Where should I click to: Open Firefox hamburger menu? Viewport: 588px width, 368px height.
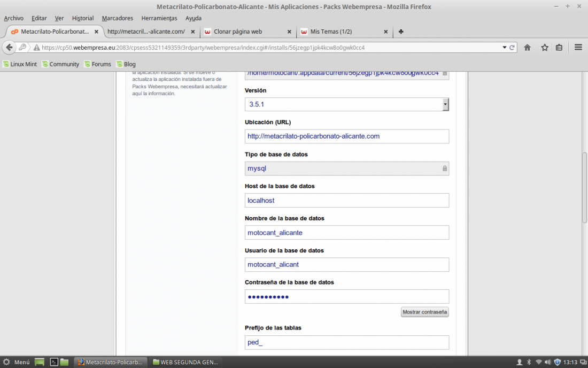tap(578, 47)
